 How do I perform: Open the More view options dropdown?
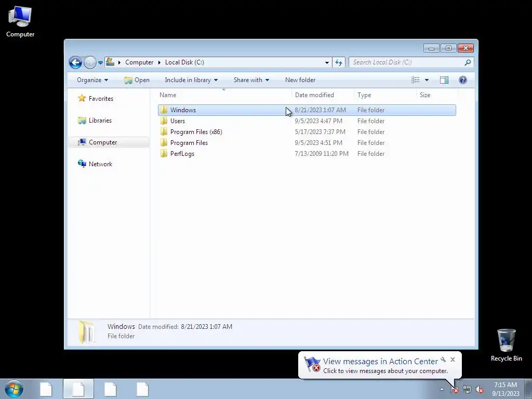427,80
